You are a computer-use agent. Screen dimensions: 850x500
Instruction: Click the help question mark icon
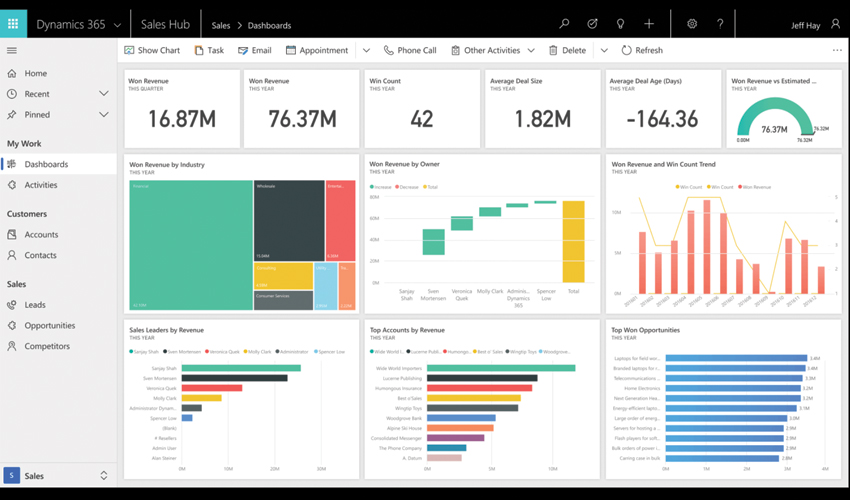coord(720,24)
